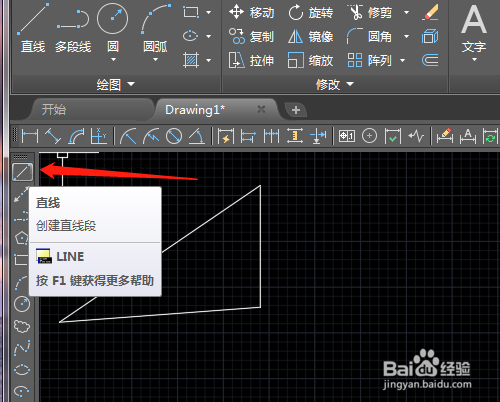Click the 拉伸 (Stretch) button
The width and height of the screenshot is (500, 402).
252,60
